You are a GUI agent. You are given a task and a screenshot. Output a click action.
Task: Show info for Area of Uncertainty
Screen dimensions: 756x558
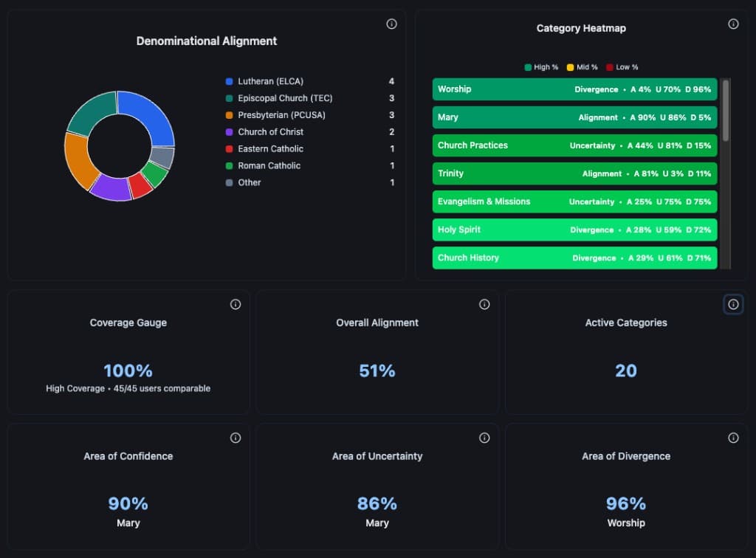[x=484, y=438]
